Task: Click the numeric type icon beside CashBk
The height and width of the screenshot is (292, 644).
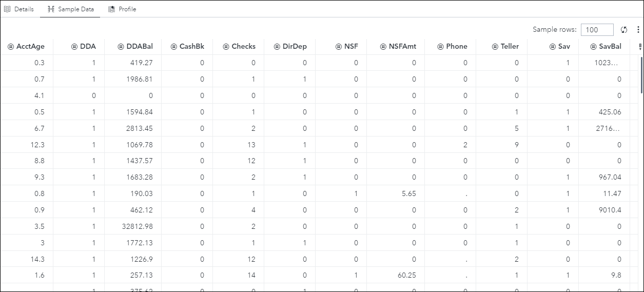Action: [173, 46]
